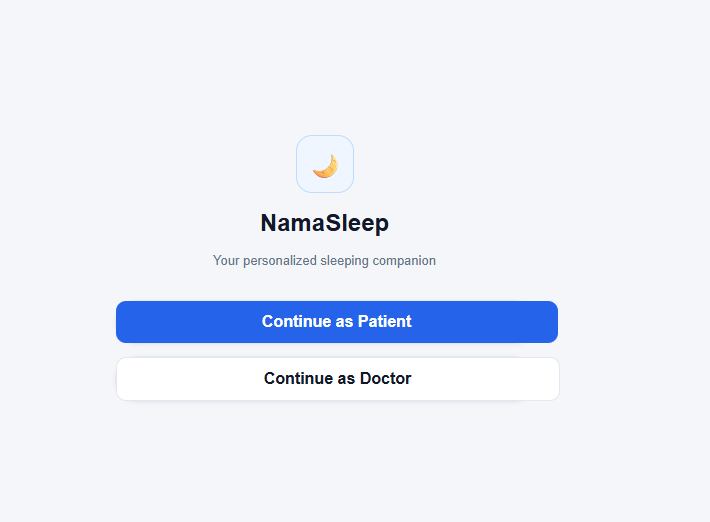The image size is (710, 522).
Task: Click the crescent moon app icon
Action: [x=324, y=165]
